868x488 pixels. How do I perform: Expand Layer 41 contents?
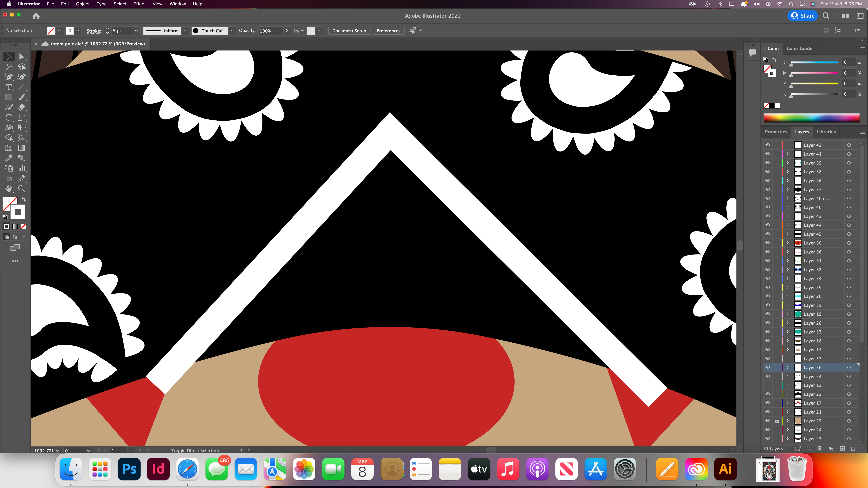(x=787, y=154)
